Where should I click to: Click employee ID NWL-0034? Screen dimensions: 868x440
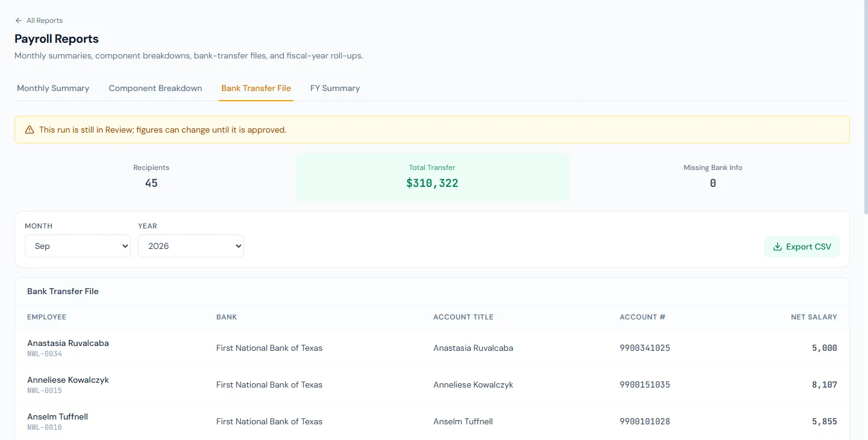pyautogui.click(x=45, y=354)
